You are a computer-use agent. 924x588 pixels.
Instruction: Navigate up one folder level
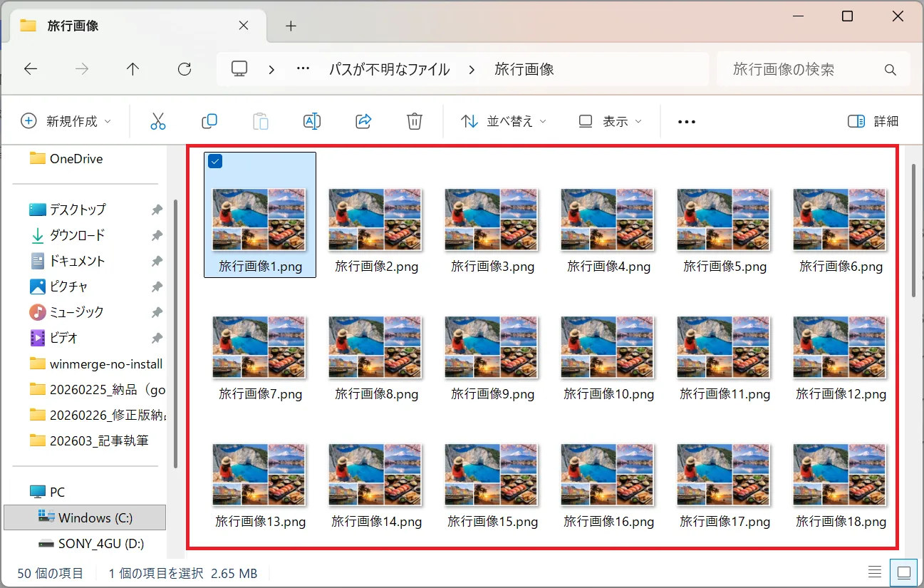[x=133, y=68]
